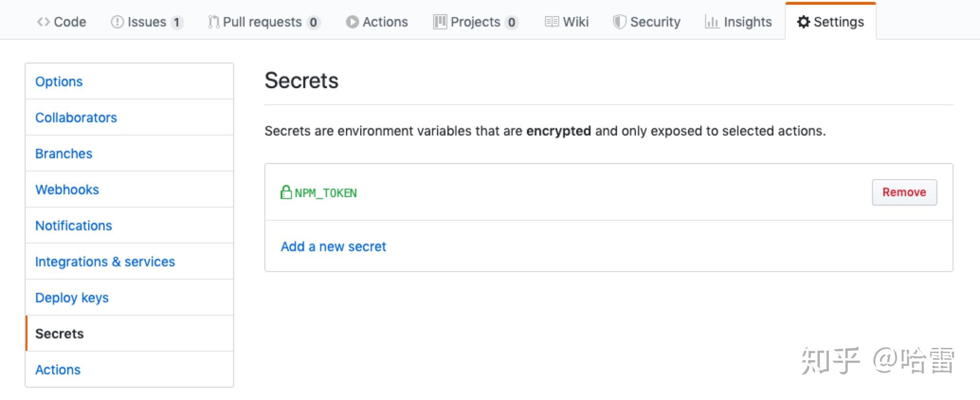Click the code brackets icon on Code tab
The height and width of the screenshot is (400, 980).
pyautogui.click(x=43, y=22)
